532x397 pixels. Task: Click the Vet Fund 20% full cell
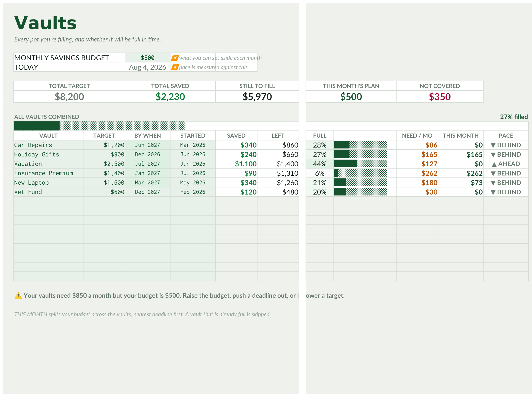(320, 192)
